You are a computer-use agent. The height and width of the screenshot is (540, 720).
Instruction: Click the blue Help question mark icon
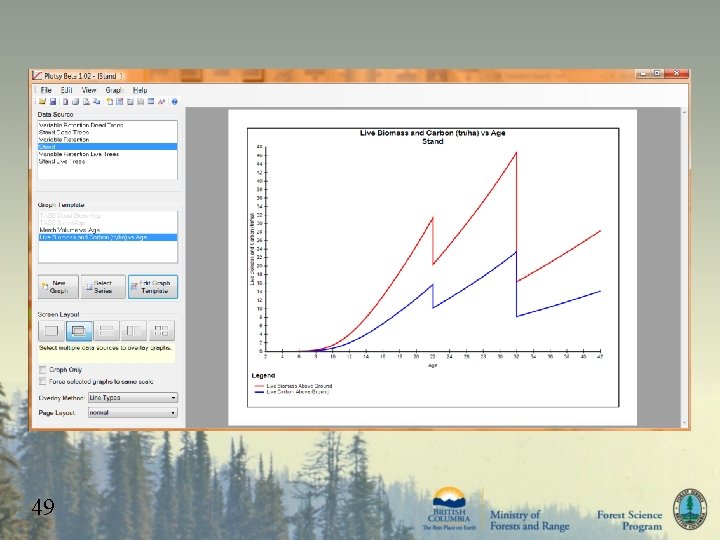point(174,101)
